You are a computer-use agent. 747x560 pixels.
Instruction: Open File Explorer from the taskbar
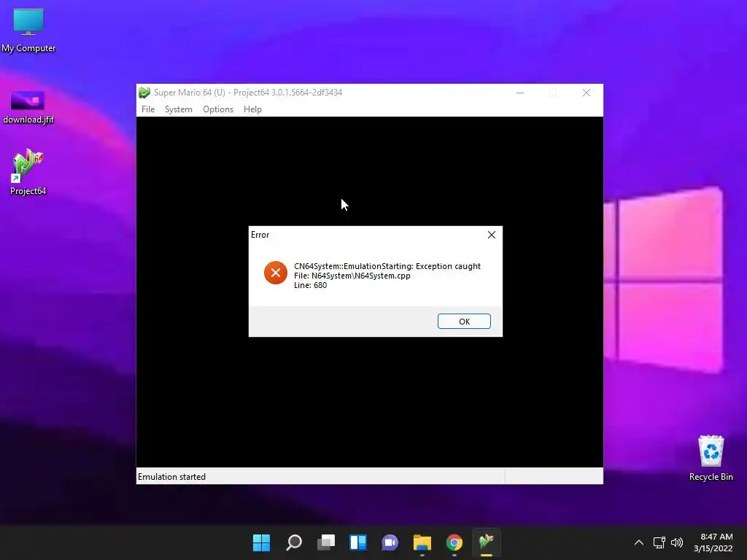pyautogui.click(x=422, y=542)
